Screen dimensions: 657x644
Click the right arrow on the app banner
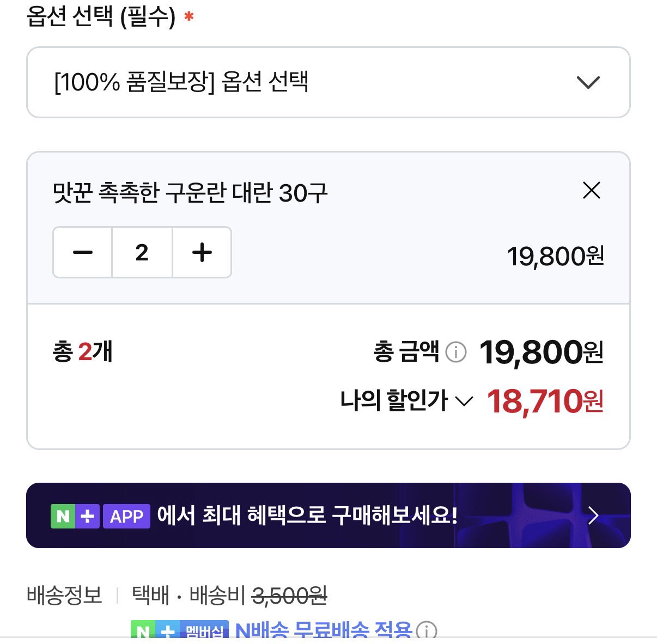(594, 515)
